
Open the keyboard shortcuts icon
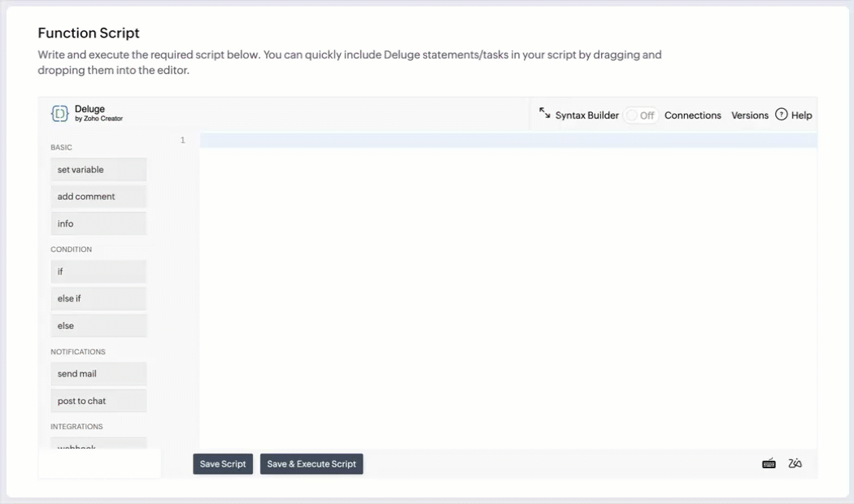tap(769, 463)
